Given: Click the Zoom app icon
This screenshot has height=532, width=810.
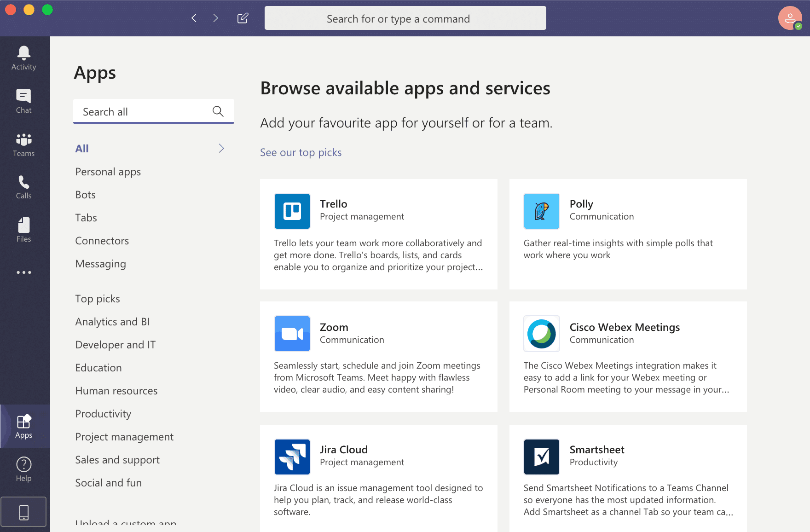Looking at the screenshot, I should click(x=292, y=334).
